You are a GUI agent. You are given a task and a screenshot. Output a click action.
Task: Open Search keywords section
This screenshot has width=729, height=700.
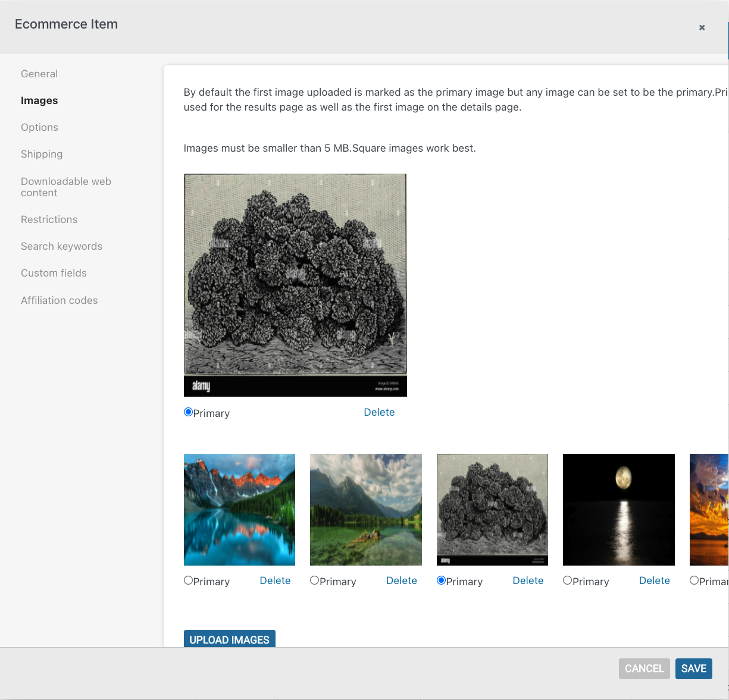pyautogui.click(x=61, y=246)
